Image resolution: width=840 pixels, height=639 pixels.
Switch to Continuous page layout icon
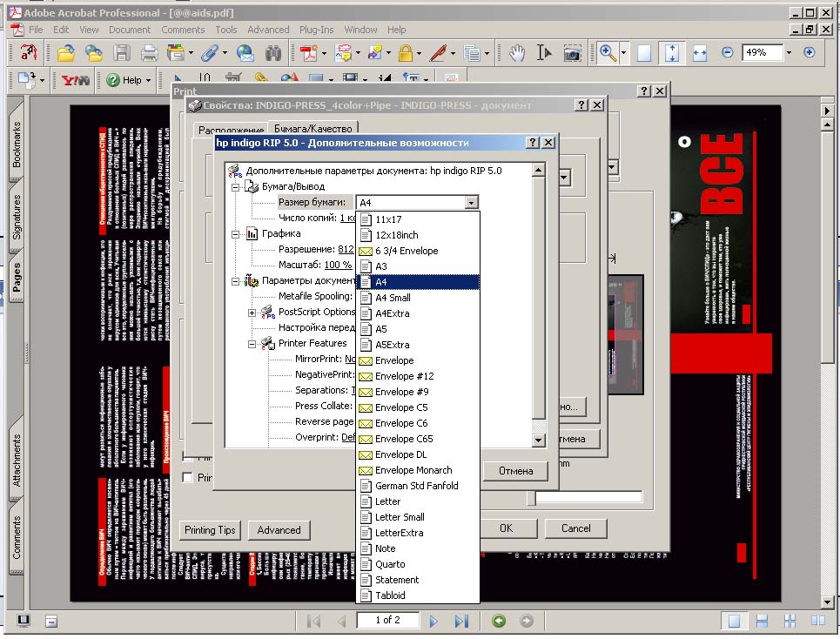click(x=762, y=621)
